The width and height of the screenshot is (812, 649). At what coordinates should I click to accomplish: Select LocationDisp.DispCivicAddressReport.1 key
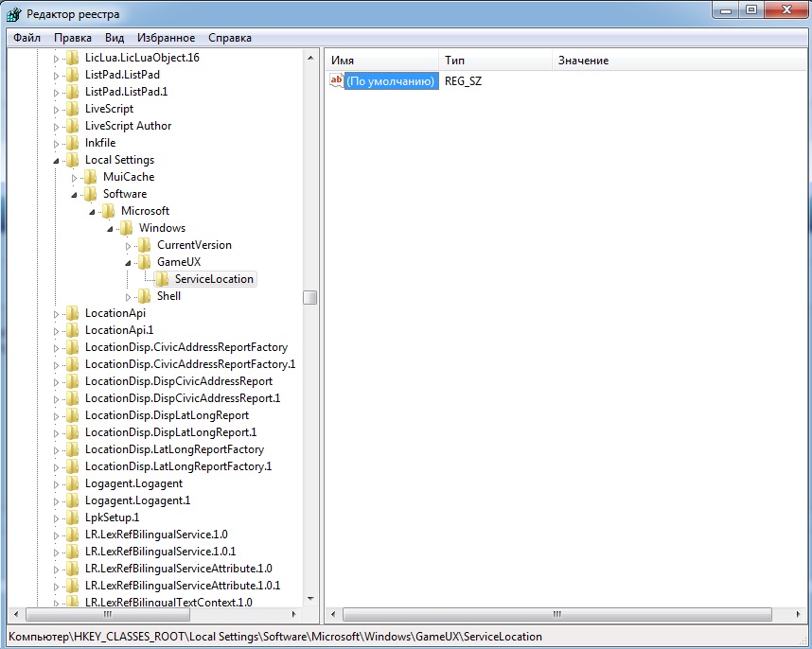pyautogui.click(x=183, y=398)
